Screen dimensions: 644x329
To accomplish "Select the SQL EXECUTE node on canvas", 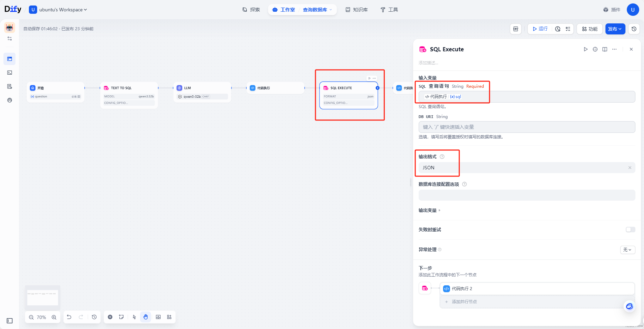I will point(348,95).
